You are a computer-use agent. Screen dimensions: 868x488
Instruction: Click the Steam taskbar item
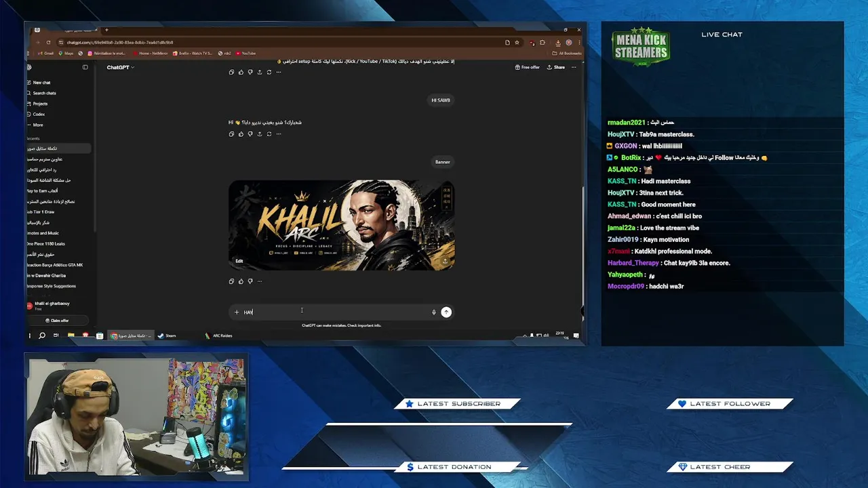(x=167, y=335)
